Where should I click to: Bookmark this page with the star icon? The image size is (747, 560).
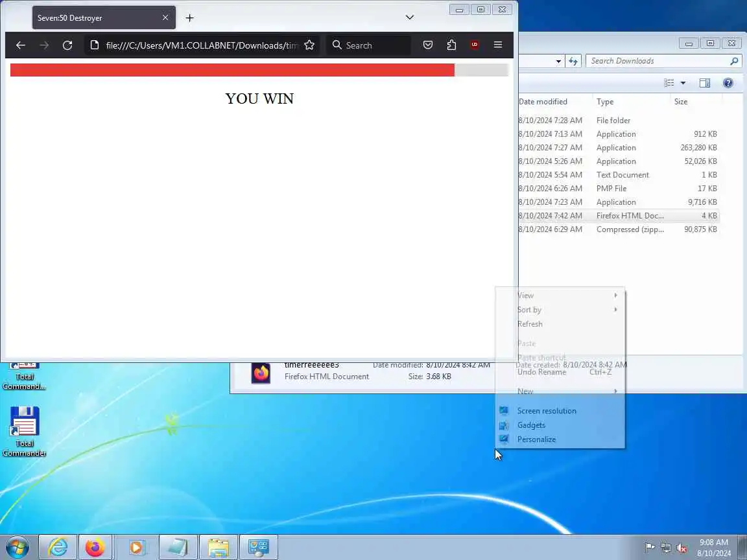coord(309,45)
